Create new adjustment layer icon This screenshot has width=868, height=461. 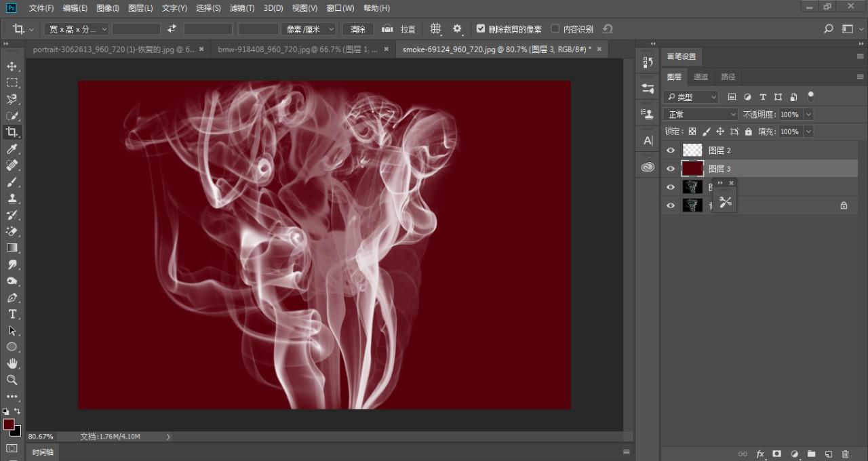pyautogui.click(x=794, y=454)
